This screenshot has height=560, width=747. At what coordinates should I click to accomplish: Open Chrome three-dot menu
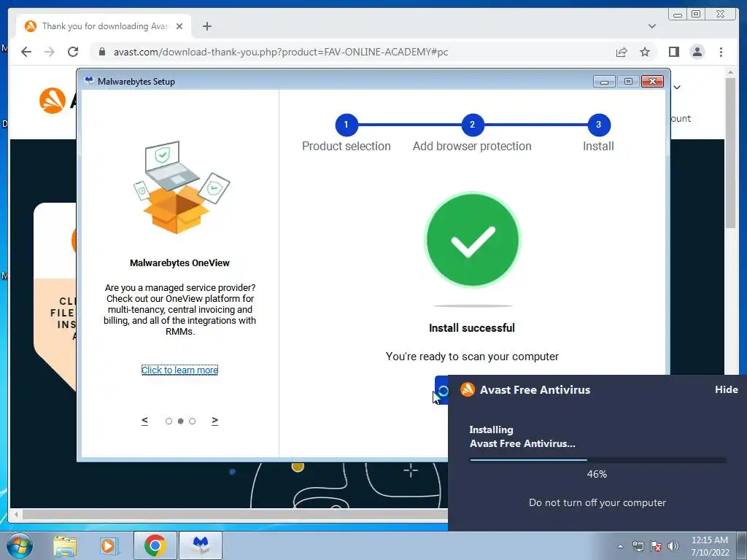click(721, 52)
